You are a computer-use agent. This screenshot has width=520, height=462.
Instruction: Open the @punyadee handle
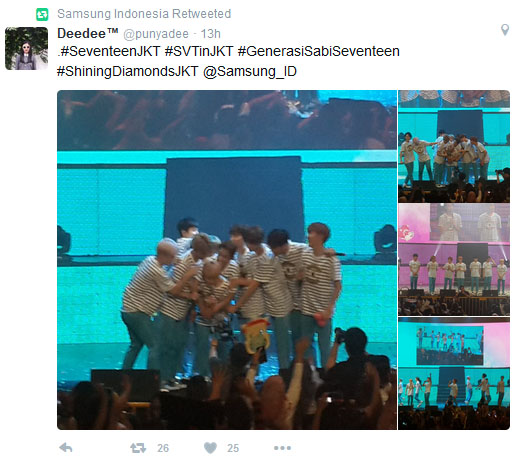point(156,34)
